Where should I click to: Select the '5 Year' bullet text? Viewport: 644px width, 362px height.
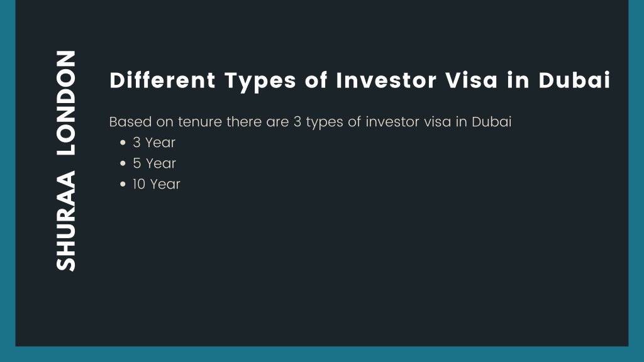(155, 163)
